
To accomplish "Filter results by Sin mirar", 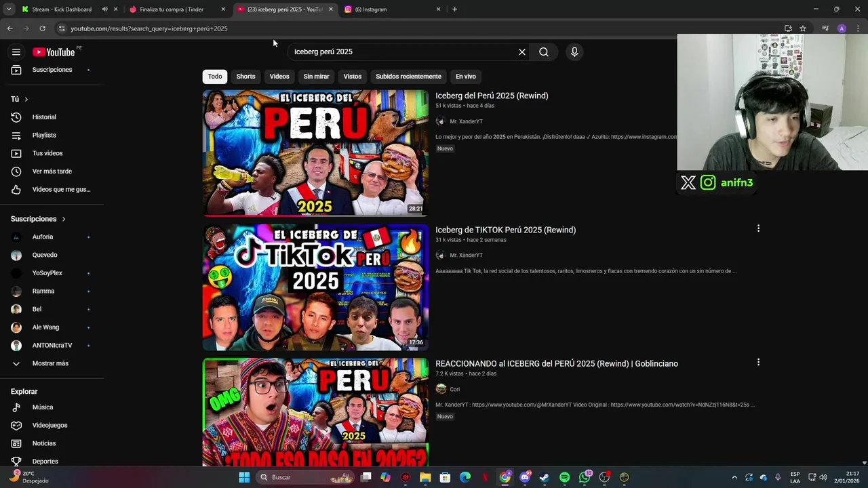I will [x=316, y=77].
